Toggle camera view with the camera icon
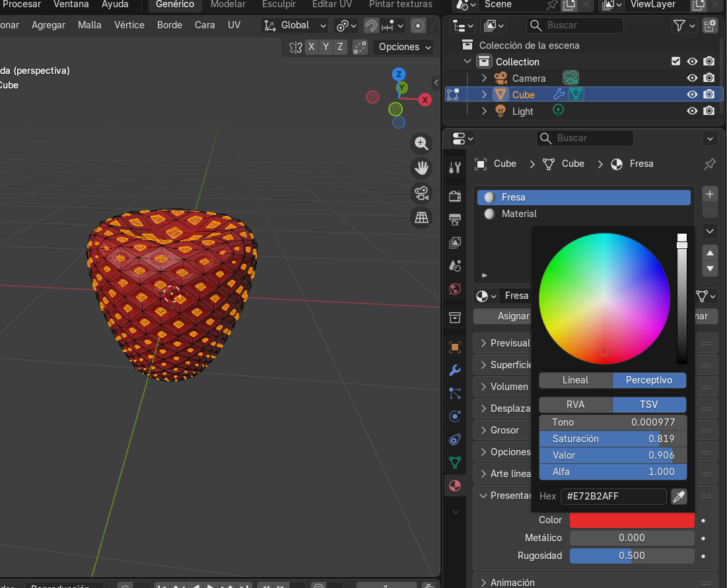 421,193
